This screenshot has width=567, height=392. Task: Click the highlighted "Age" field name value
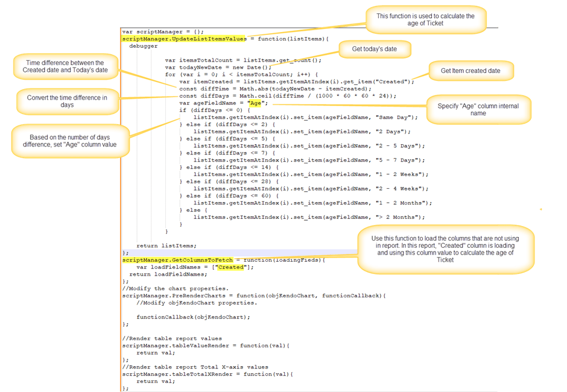tap(256, 103)
